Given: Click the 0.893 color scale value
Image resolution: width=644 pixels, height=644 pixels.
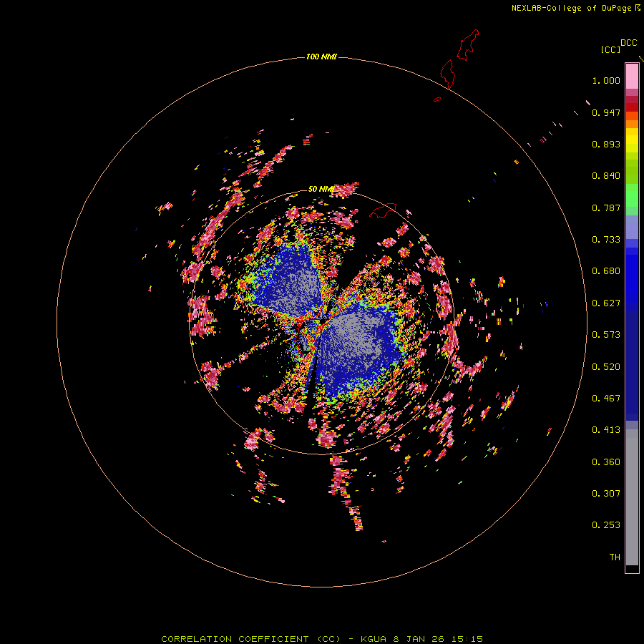Looking at the screenshot, I should point(606,144).
